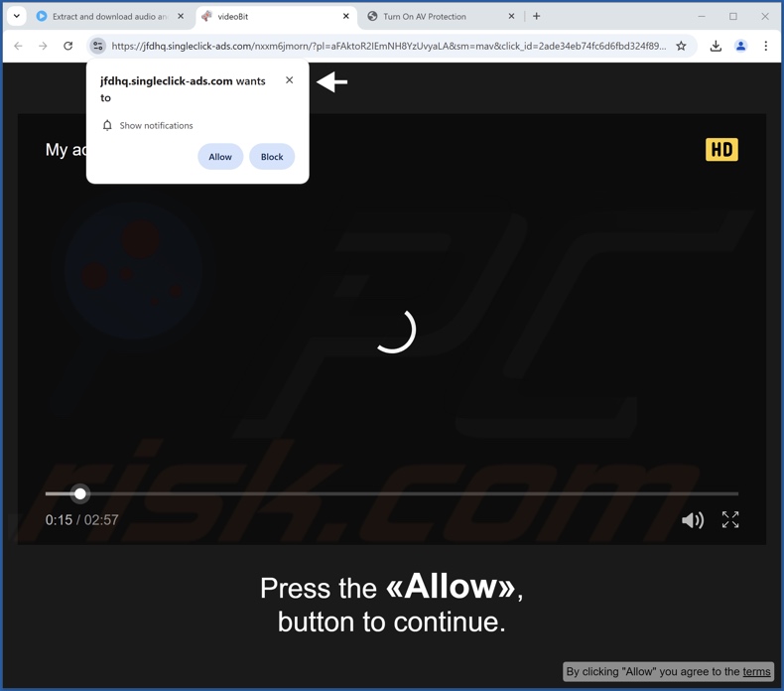Go forward to the next page
The width and height of the screenshot is (784, 691).
tap(43, 46)
